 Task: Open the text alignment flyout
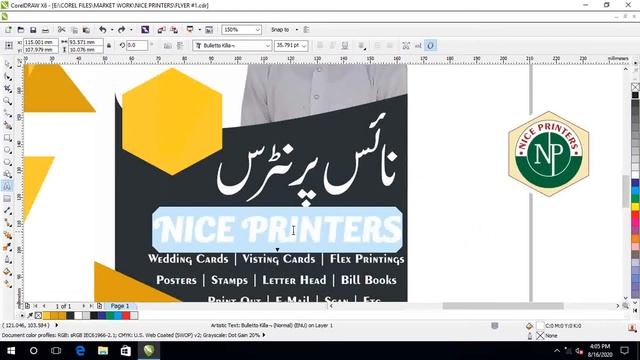click(362, 46)
